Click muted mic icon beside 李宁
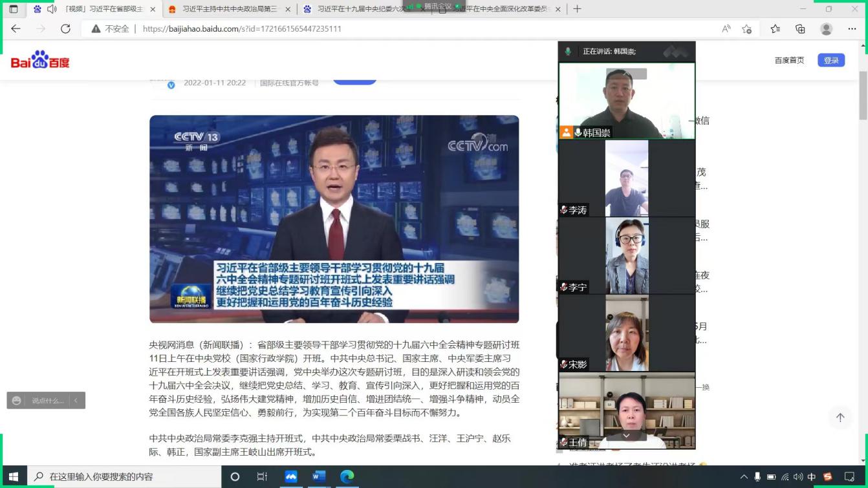This screenshot has height=488, width=868. coord(564,287)
